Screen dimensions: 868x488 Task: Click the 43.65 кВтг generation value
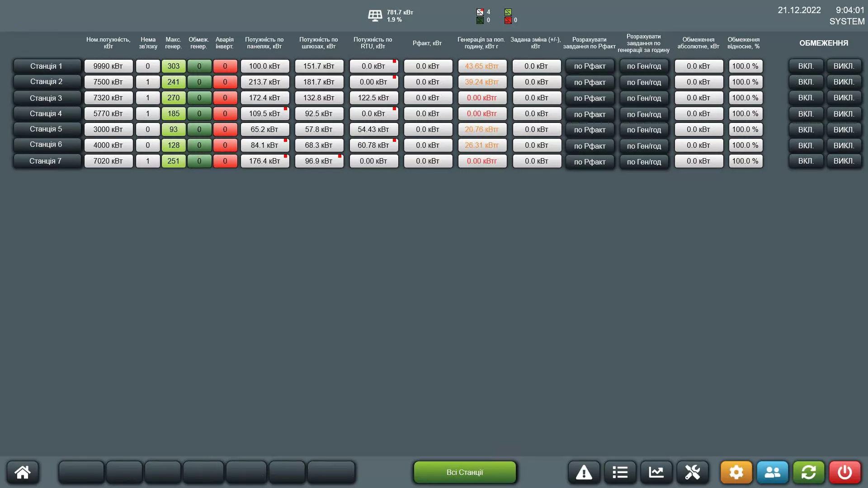482,66
